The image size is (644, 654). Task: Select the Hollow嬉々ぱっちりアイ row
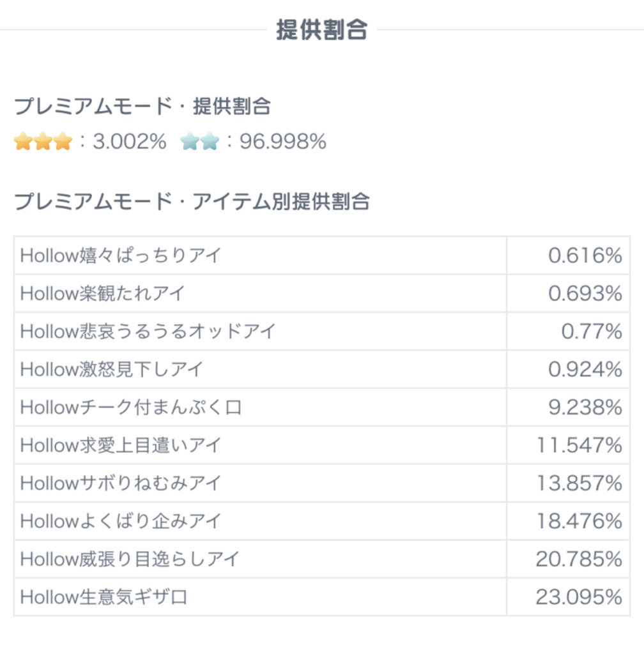pos(120,255)
